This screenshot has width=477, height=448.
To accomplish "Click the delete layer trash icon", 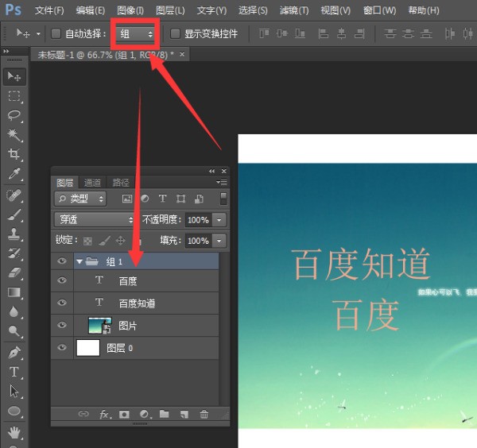I will pos(204,414).
